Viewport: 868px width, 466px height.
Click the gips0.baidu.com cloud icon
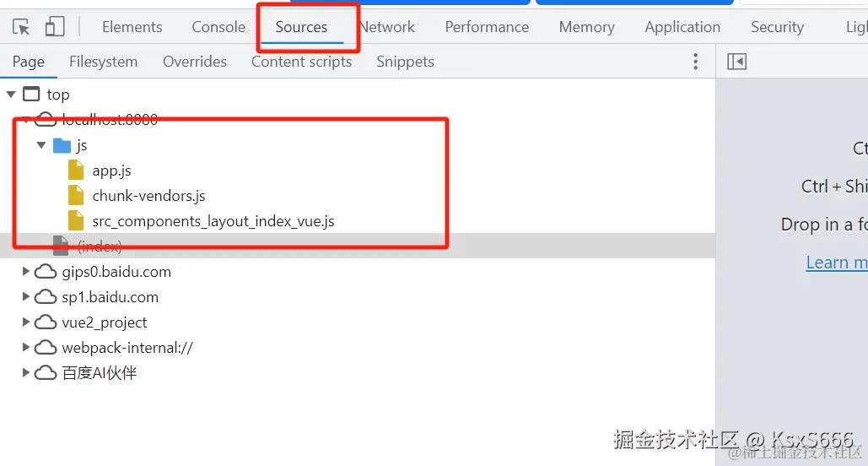tap(46, 272)
